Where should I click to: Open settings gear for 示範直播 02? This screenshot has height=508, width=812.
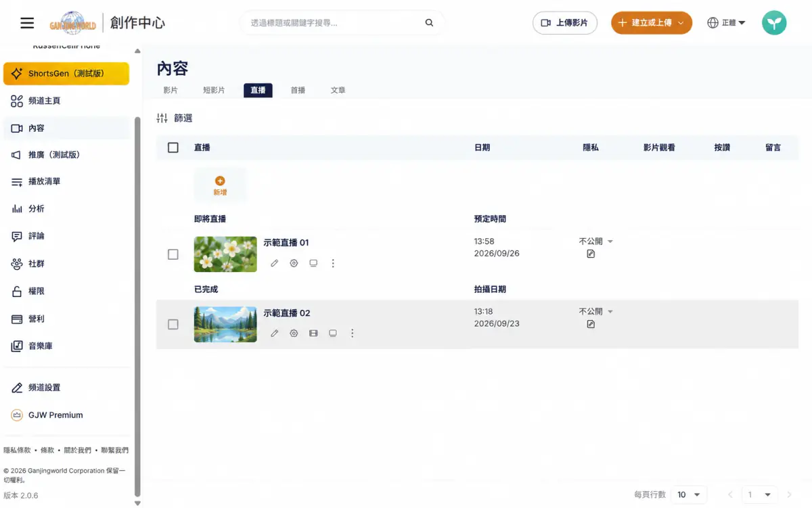(x=294, y=333)
